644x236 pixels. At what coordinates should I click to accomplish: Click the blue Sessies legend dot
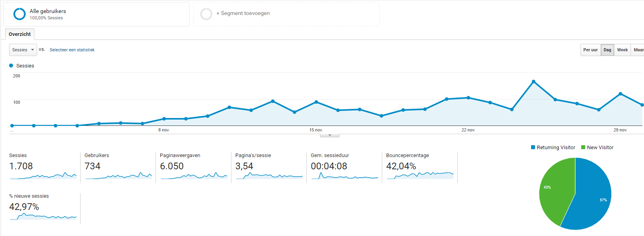point(11,66)
